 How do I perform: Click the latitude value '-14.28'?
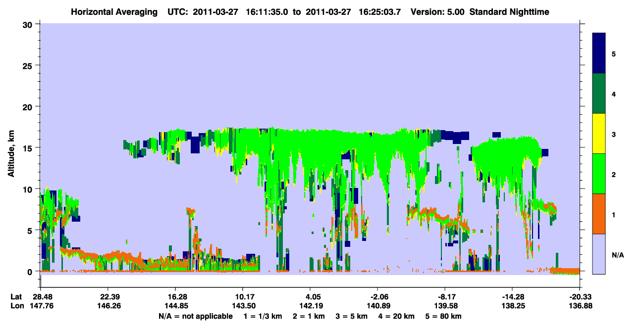pyautogui.click(x=512, y=297)
